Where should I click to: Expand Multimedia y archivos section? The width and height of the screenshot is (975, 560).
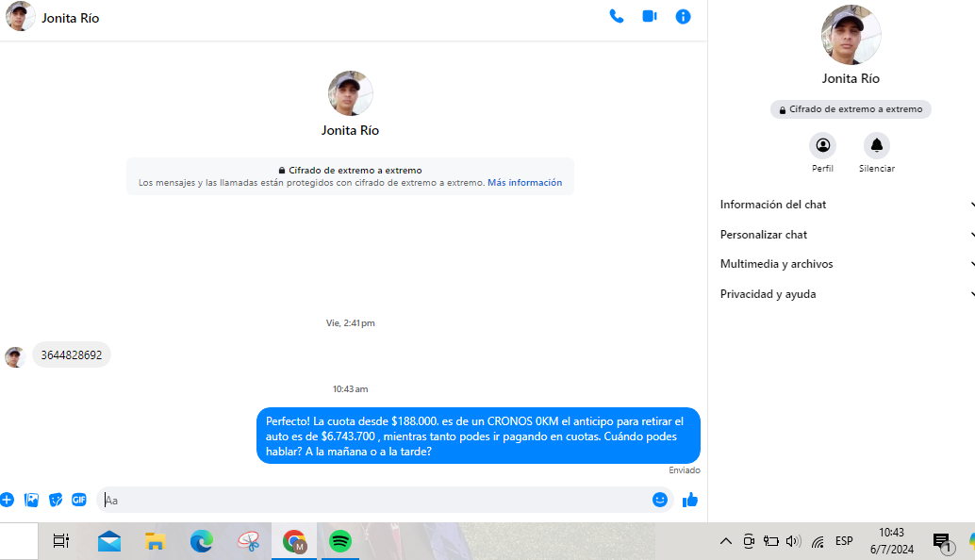tap(846, 264)
